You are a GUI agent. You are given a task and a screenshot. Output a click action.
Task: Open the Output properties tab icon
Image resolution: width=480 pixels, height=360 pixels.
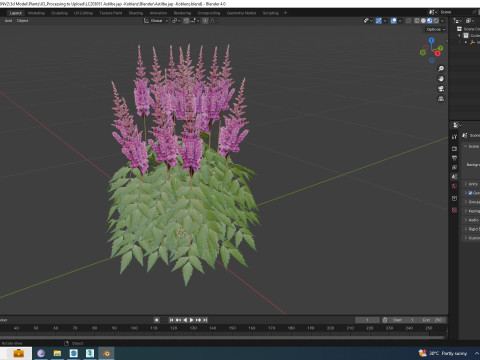point(454,158)
